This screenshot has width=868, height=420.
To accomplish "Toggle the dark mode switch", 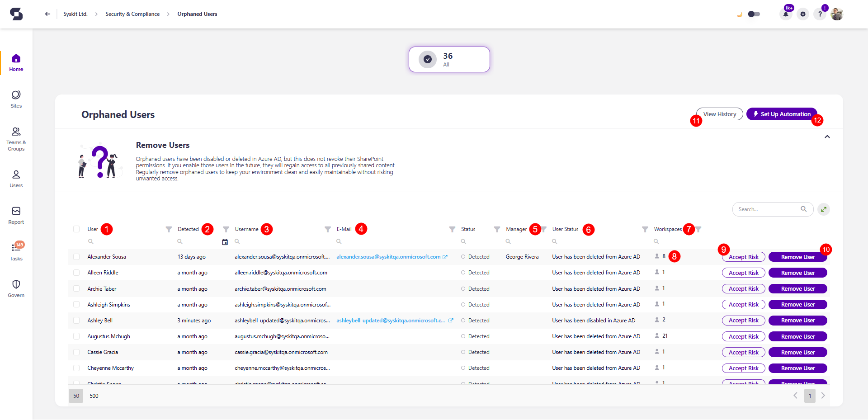I will [x=754, y=14].
